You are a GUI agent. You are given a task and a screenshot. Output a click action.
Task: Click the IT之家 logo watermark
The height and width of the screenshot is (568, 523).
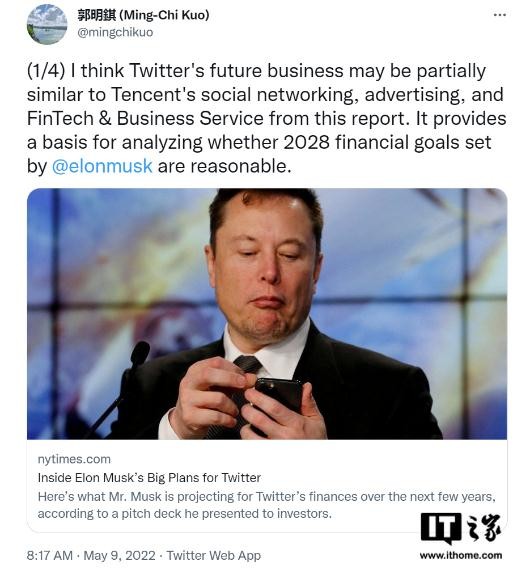461,528
